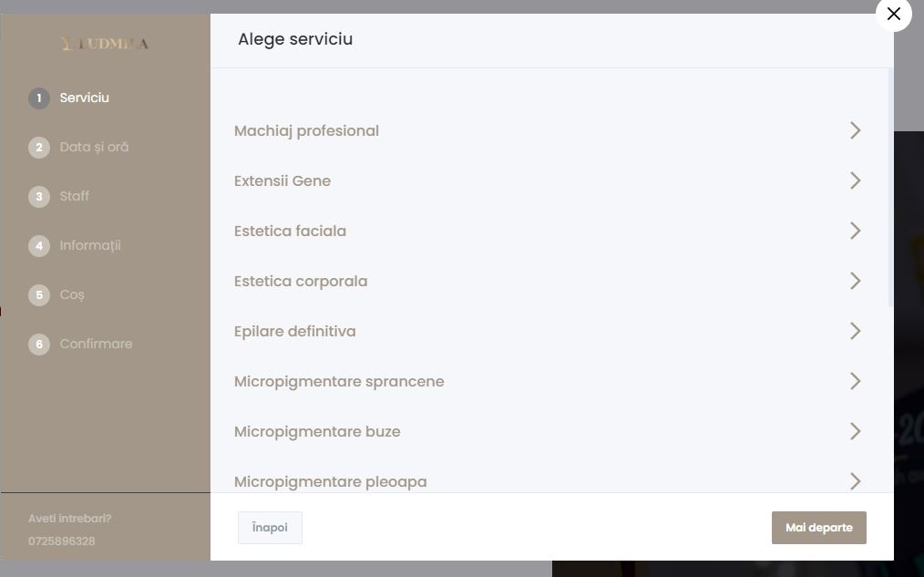Jump to the Confirmare step
The image size is (924, 577).
(96, 344)
